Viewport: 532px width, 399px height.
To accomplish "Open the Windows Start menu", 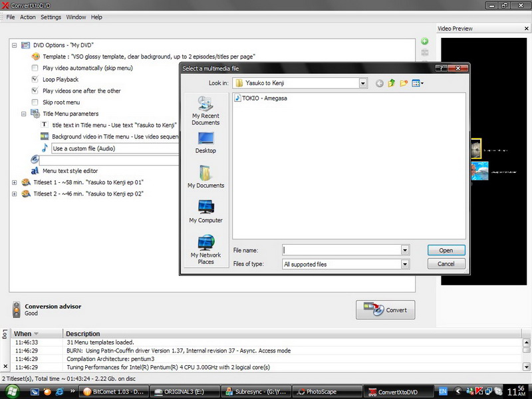I will tap(11, 392).
